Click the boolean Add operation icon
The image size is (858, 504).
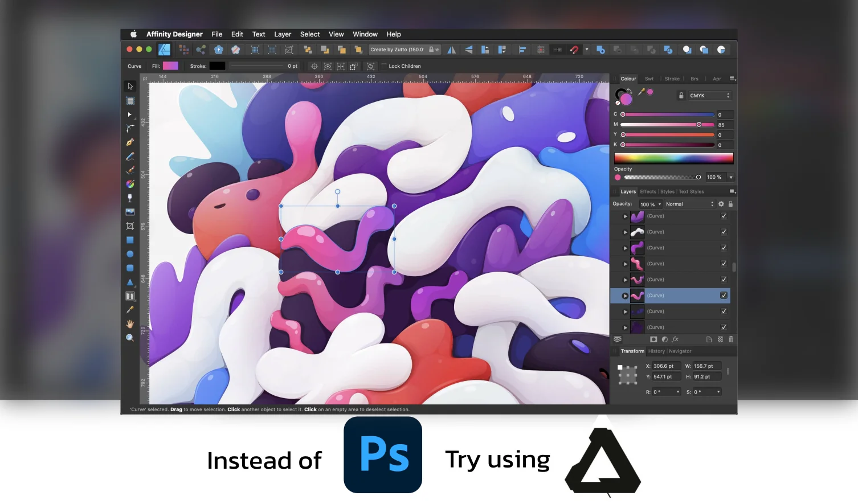pyautogui.click(x=600, y=50)
